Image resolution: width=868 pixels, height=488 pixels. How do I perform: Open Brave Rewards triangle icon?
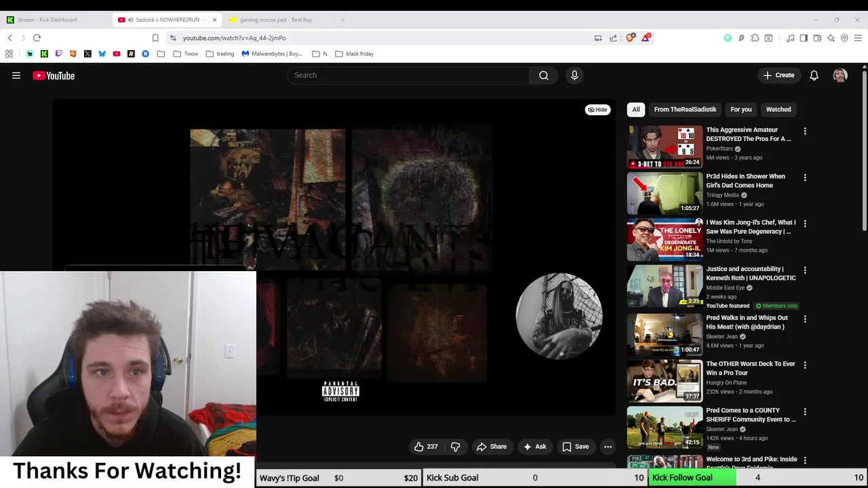click(646, 38)
